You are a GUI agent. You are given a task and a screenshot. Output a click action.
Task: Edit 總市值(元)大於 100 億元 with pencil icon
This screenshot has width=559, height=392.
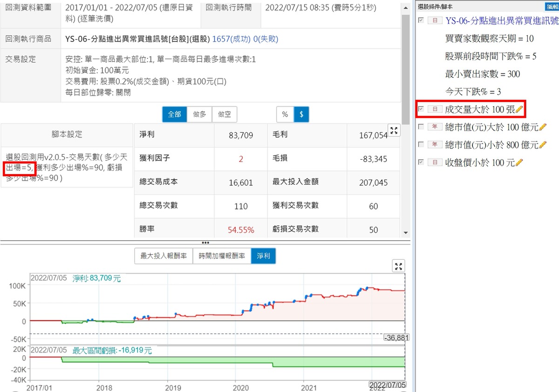point(542,128)
